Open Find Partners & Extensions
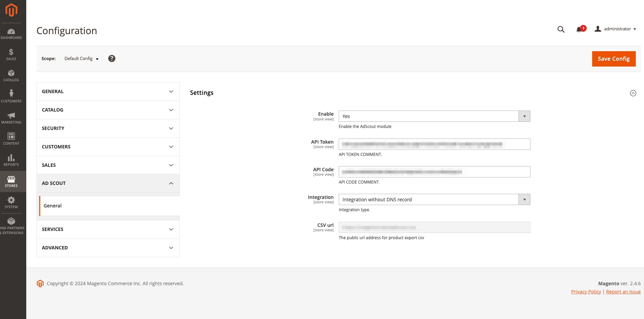The width and height of the screenshot is (644, 319). tap(11, 226)
